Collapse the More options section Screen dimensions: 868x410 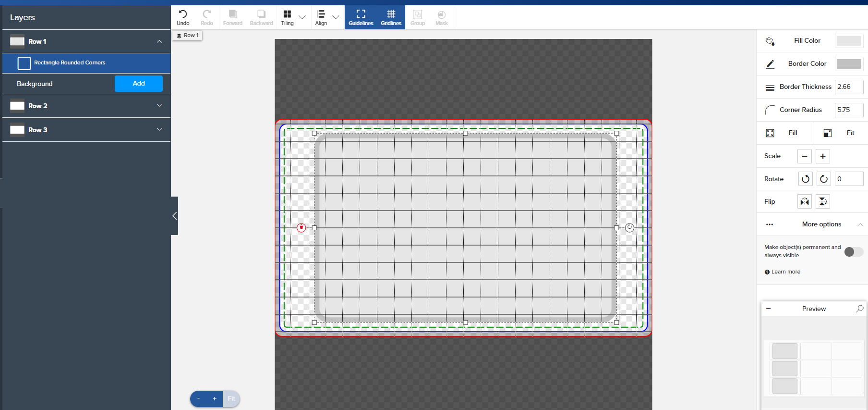click(860, 224)
